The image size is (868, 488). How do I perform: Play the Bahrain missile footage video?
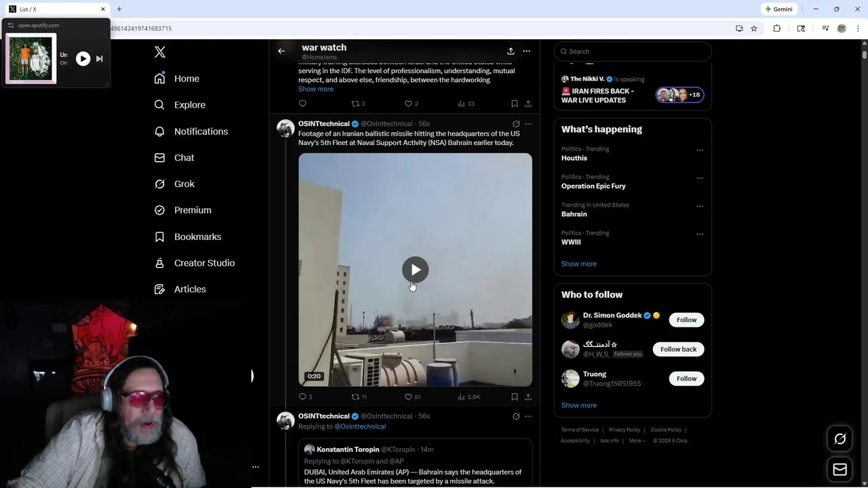pyautogui.click(x=415, y=270)
